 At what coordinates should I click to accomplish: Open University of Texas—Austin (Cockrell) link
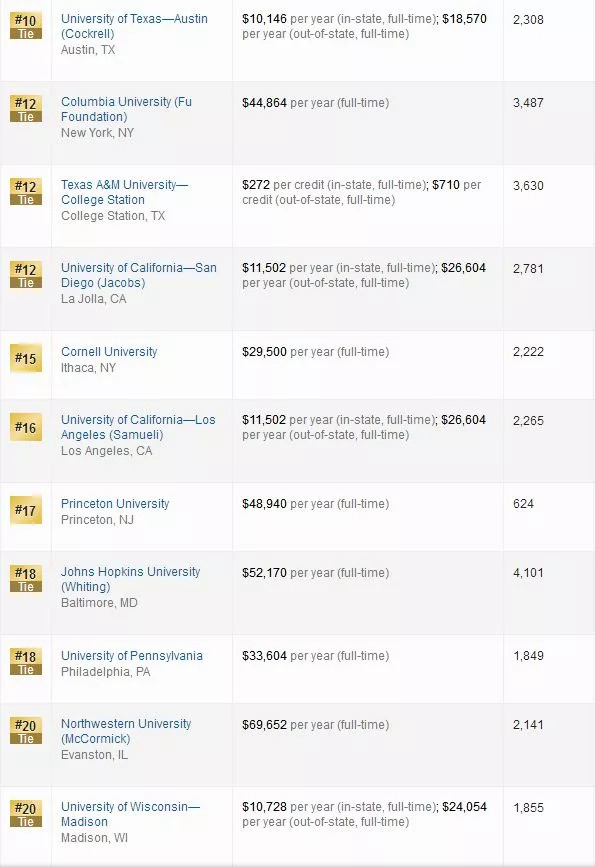point(134,26)
